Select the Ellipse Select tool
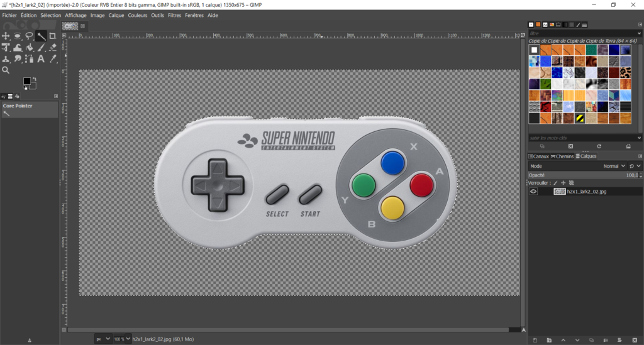Viewport: 644px width, 345px height. (x=17, y=36)
